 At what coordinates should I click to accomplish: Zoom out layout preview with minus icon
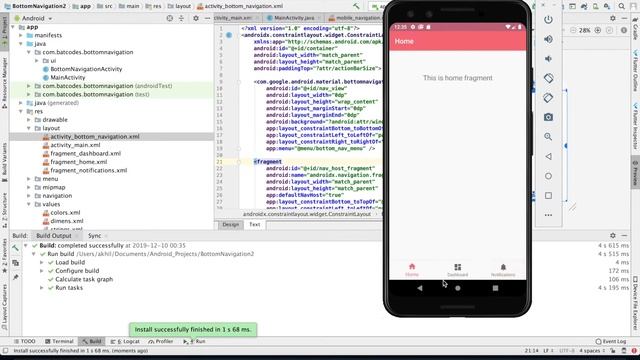tap(573, 30)
